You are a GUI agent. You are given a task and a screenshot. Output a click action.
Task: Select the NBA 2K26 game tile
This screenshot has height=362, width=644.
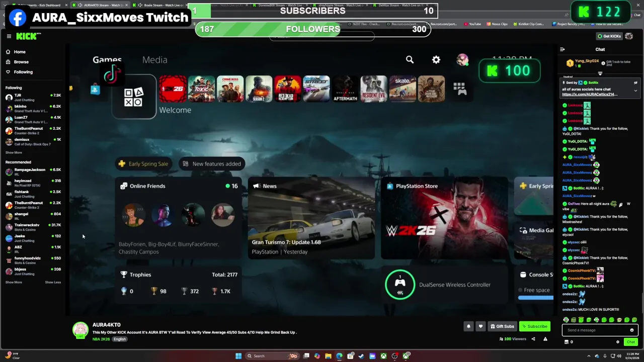173,89
